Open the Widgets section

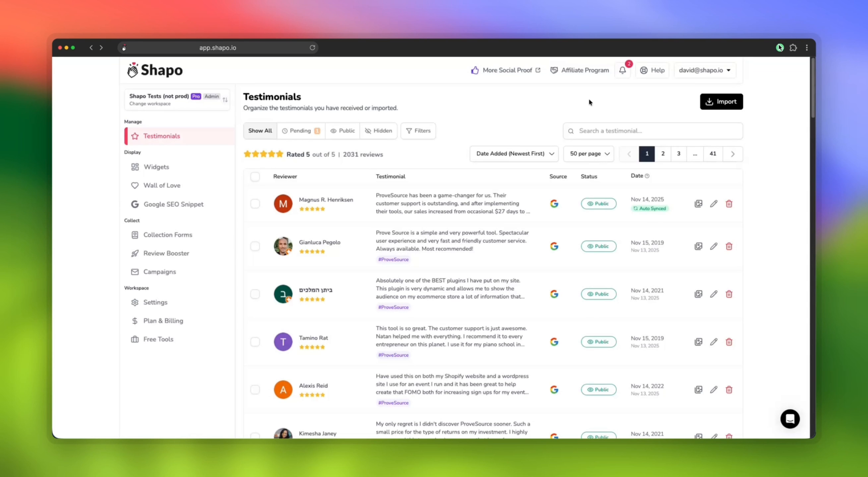point(156,167)
